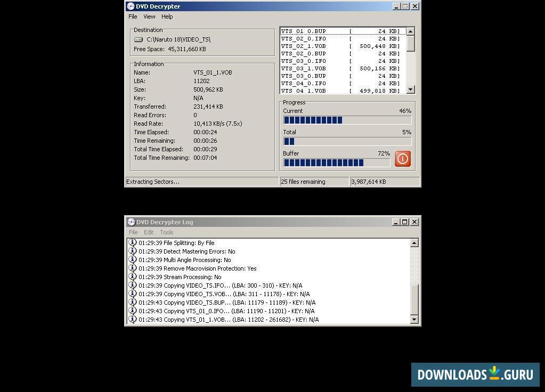
Task: Click the Buffer progress bar
Action: 337,162
